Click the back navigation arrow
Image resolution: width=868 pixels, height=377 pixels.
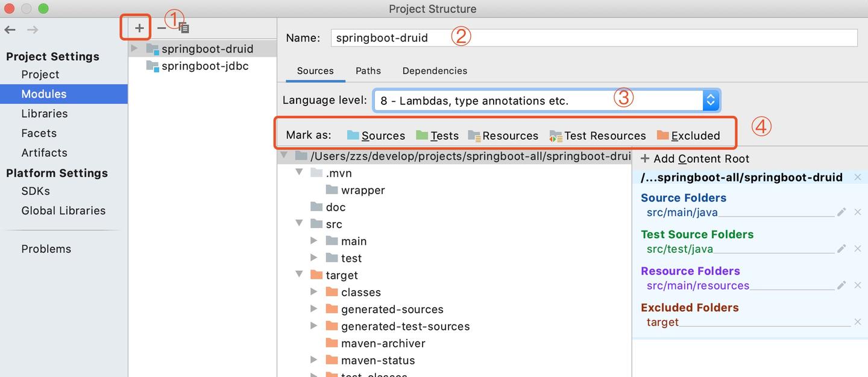click(10, 30)
